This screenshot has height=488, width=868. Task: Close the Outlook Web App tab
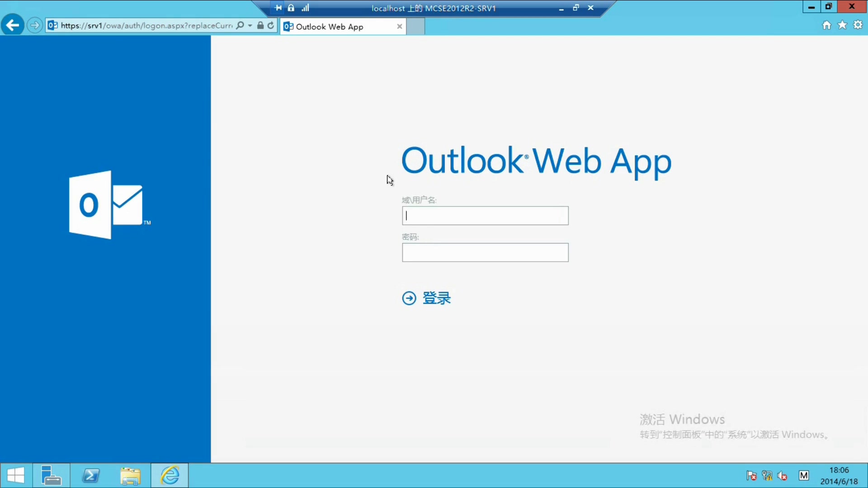pyautogui.click(x=400, y=26)
